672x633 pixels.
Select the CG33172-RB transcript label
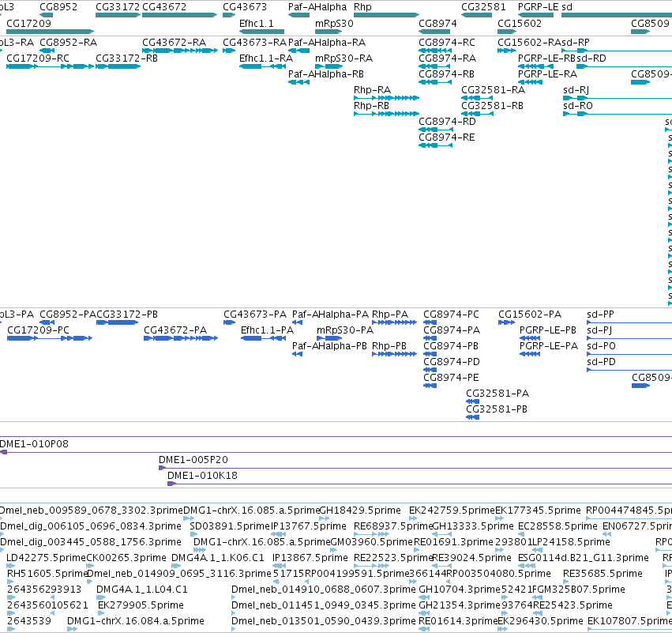127,58
